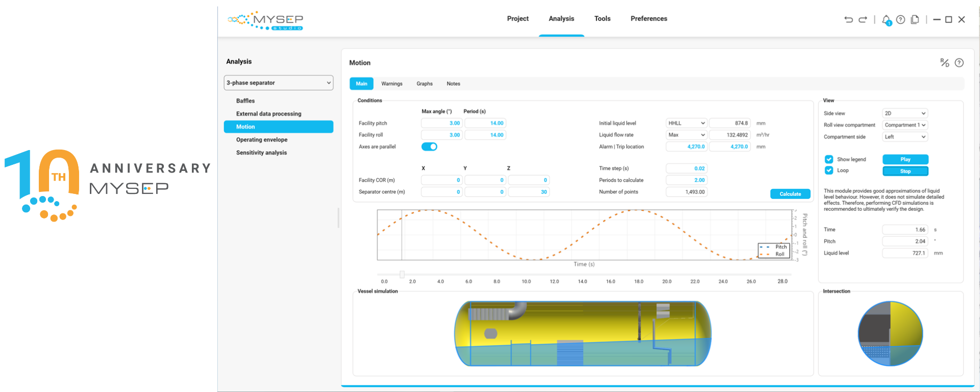980x392 pixels.
Task: Click the Stop button
Action: 905,171
